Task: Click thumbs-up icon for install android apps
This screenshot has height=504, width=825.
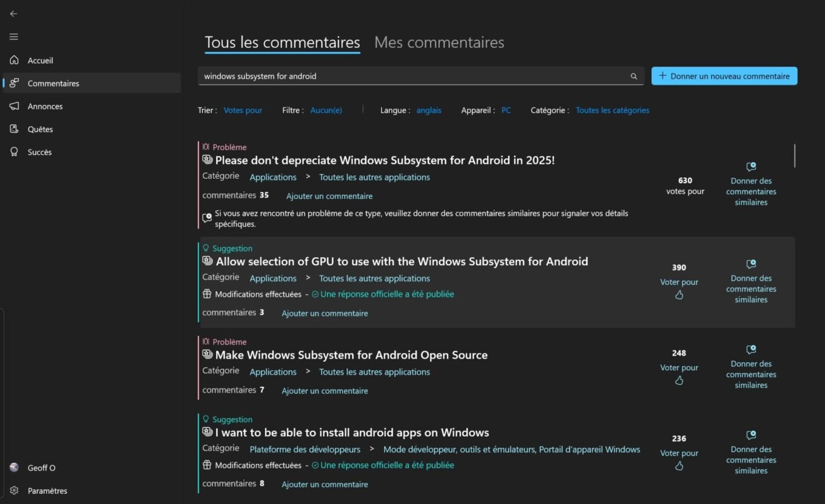Action: [x=679, y=466]
